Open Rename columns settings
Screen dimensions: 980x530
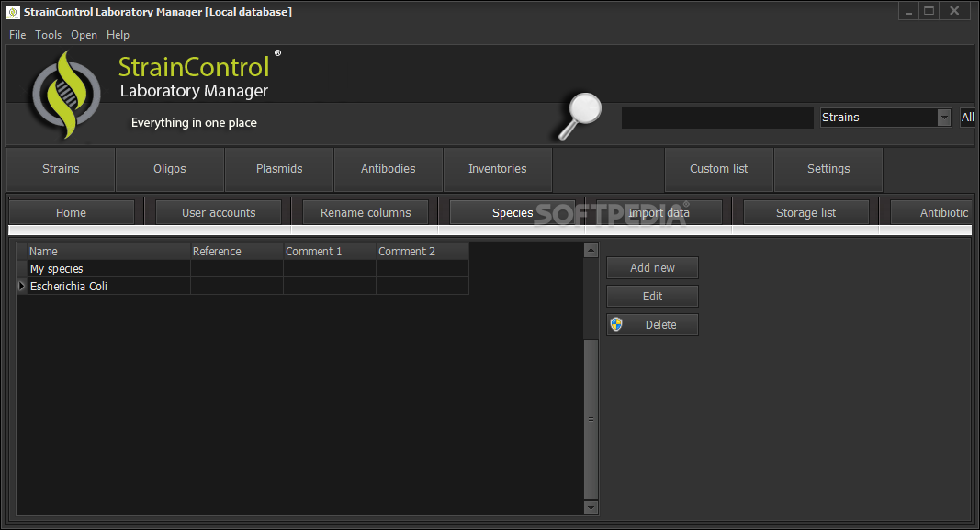pos(366,212)
